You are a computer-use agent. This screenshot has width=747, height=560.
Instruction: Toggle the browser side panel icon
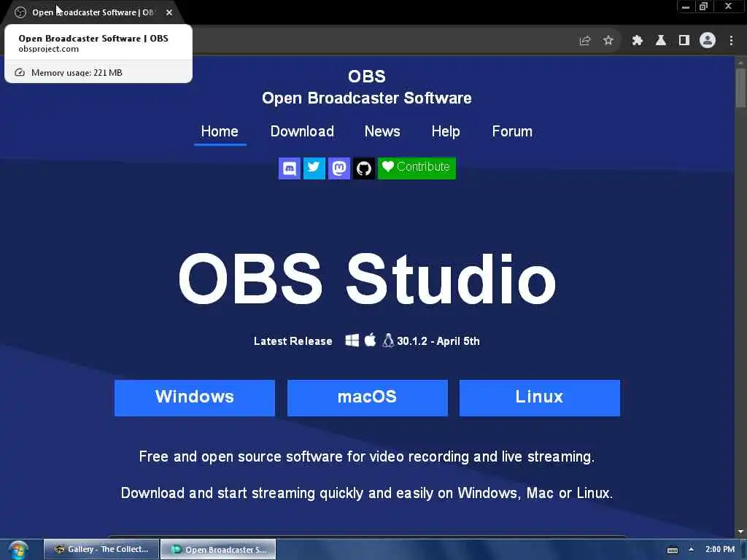(684, 41)
